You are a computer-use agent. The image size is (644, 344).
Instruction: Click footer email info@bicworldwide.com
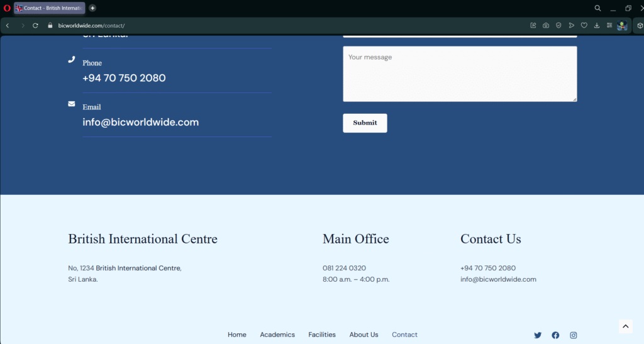[x=498, y=279]
